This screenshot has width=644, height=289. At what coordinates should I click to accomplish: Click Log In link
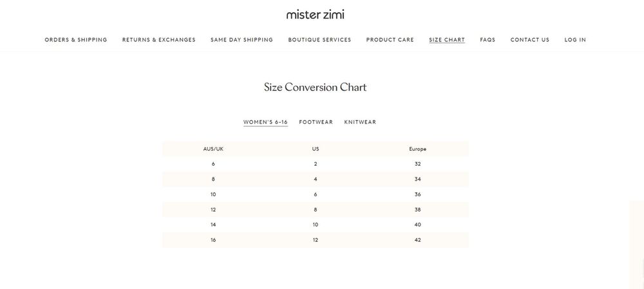pos(575,40)
